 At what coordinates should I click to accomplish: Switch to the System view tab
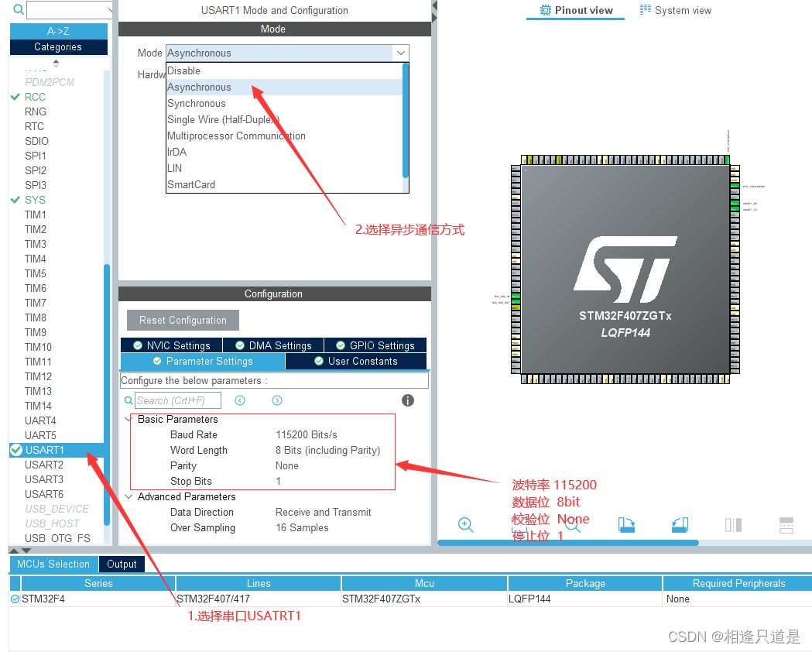coord(675,10)
